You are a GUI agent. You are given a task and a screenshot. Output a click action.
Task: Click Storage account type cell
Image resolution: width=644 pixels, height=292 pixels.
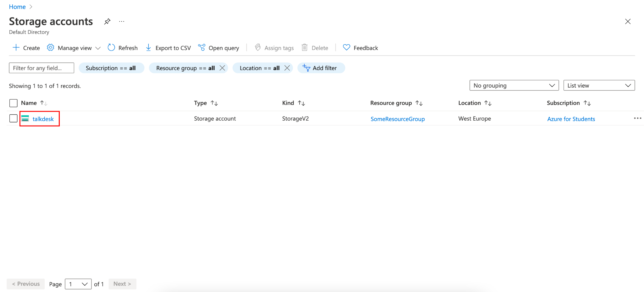click(x=215, y=119)
